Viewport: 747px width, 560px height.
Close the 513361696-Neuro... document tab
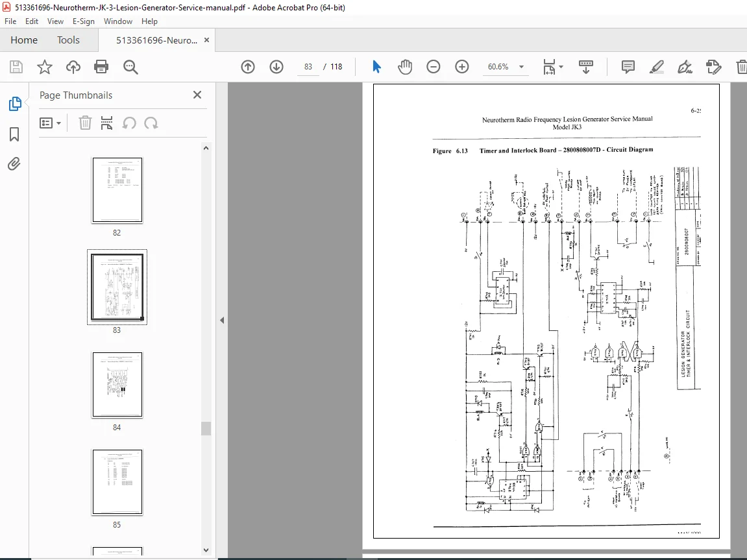[207, 40]
